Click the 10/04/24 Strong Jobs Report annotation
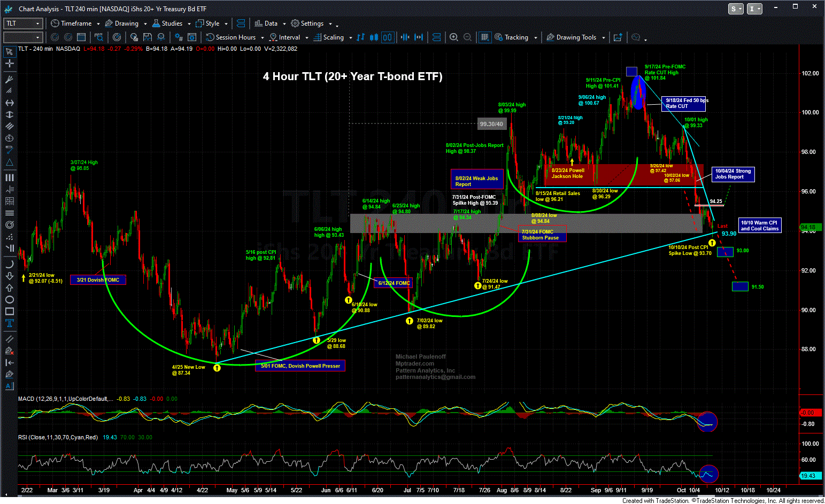 733,174
